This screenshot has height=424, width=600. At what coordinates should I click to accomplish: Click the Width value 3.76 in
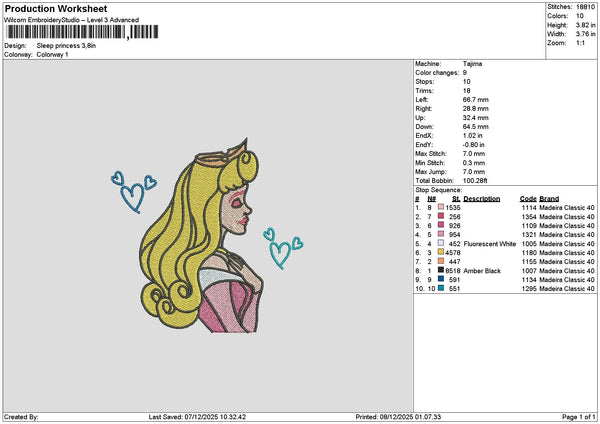(585, 34)
